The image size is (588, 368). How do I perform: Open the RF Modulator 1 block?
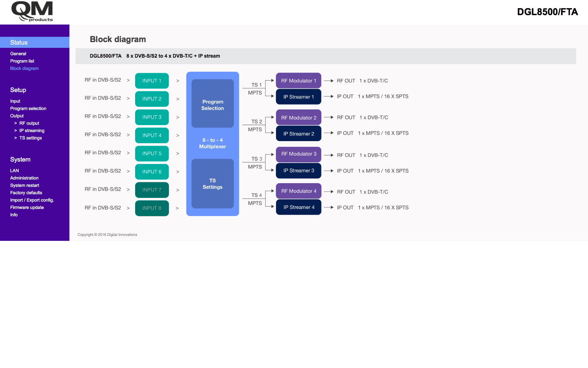[x=298, y=81]
